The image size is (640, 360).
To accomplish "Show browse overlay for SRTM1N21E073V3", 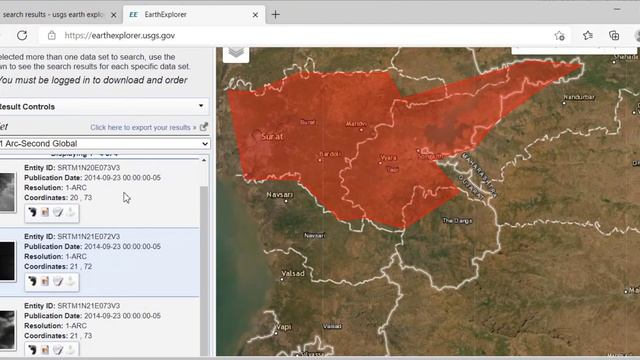I will point(45,349).
